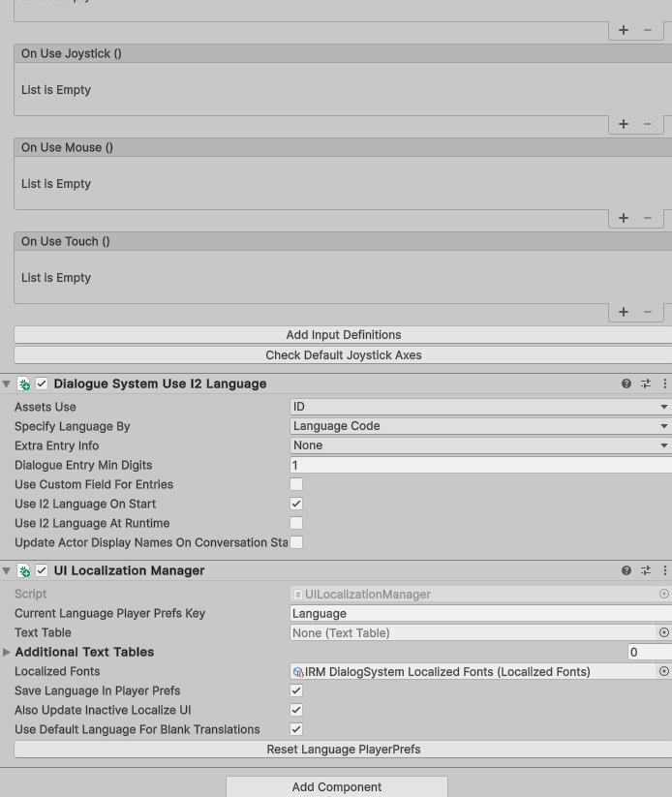
Task: Open help for UI Localization Manager
Action: pos(626,570)
